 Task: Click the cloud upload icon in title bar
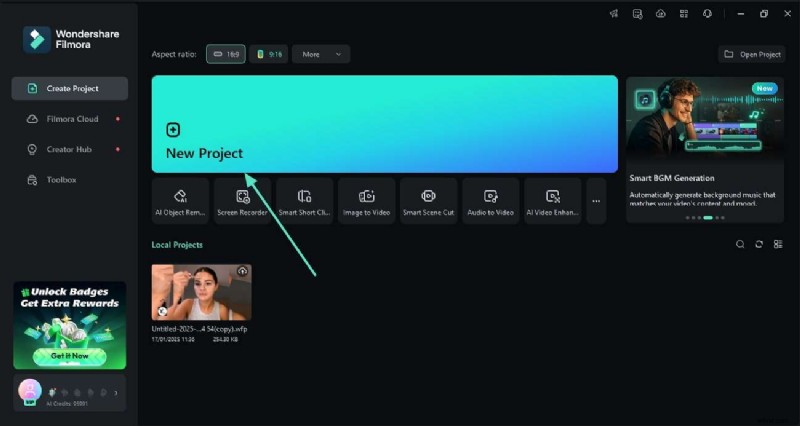tap(661, 14)
